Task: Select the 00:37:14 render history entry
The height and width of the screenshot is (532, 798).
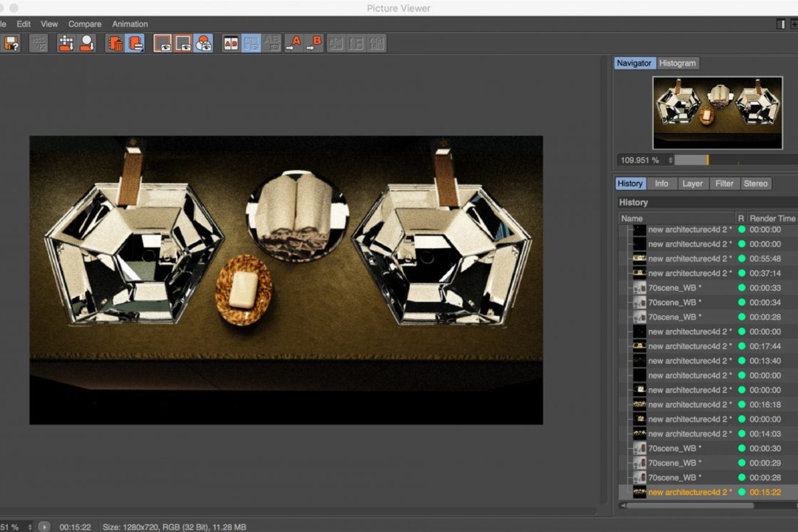Action: click(x=687, y=273)
